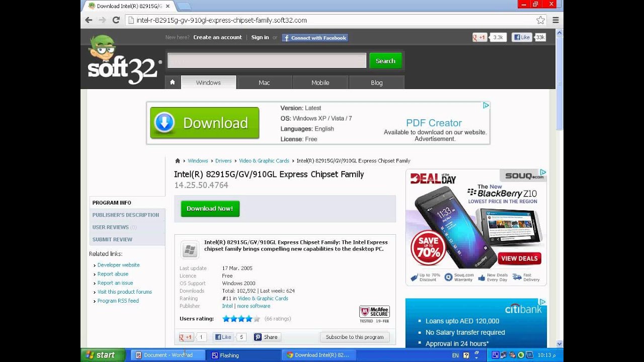Viewport: 644px width, 362px height.
Task: Switch to Flashing taskbar window
Action: (x=244, y=355)
